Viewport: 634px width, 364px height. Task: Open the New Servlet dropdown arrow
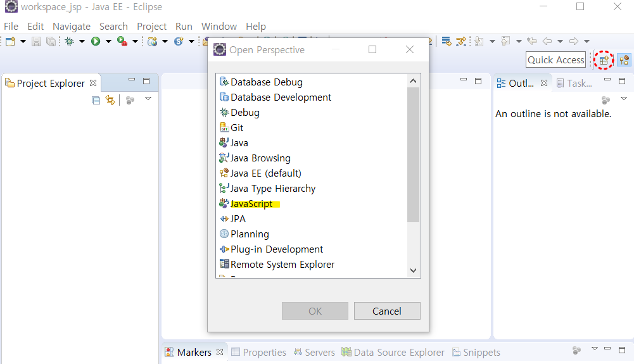191,41
